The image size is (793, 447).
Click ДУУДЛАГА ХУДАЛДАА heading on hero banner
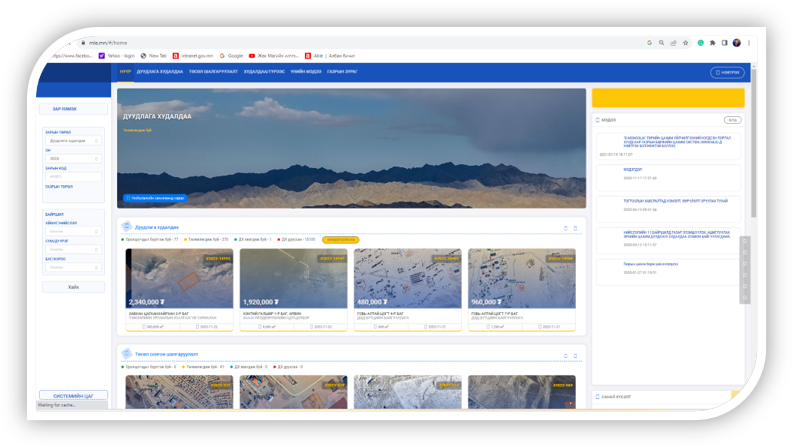click(x=157, y=116)
